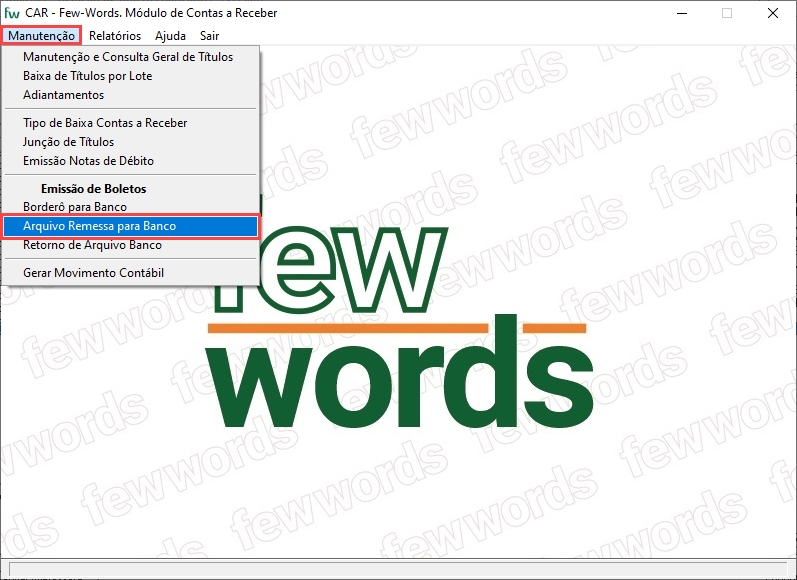Open the Relatórios menu
Image resolution: width=797 pixels, height=580 pixels.
pos(115,36)
